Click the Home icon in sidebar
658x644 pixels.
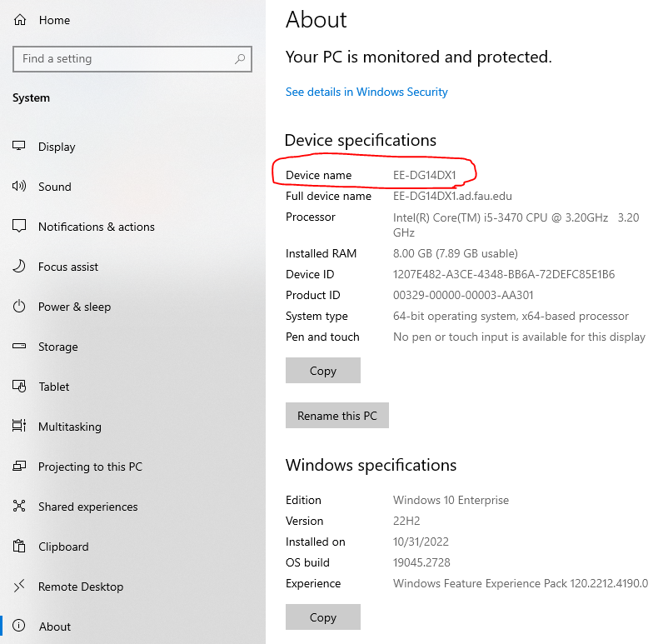click(20, 20)
